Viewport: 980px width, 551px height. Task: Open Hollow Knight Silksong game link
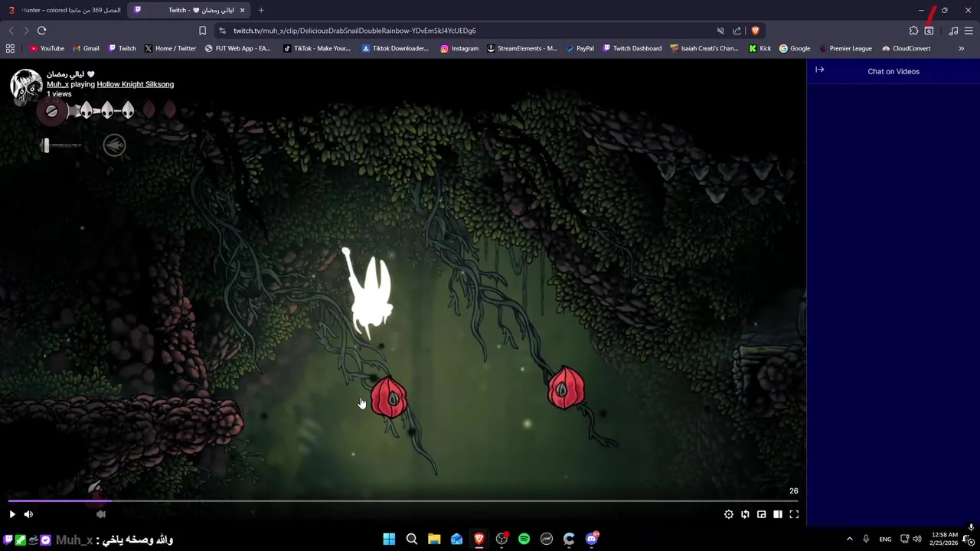tap(135, 84)
